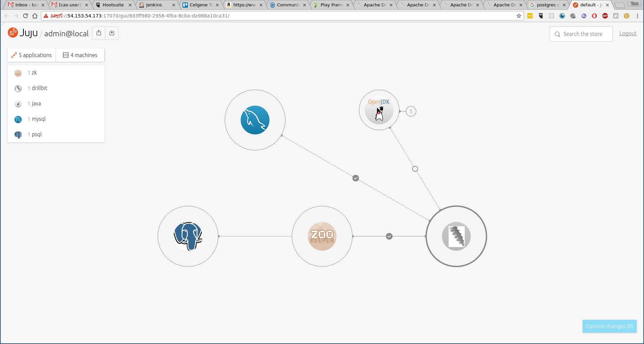Select the ZooKeeper application node
Image resolution: width=644 pixels, height=344 pixels.
pyautogui.click(x=322, y=236)
